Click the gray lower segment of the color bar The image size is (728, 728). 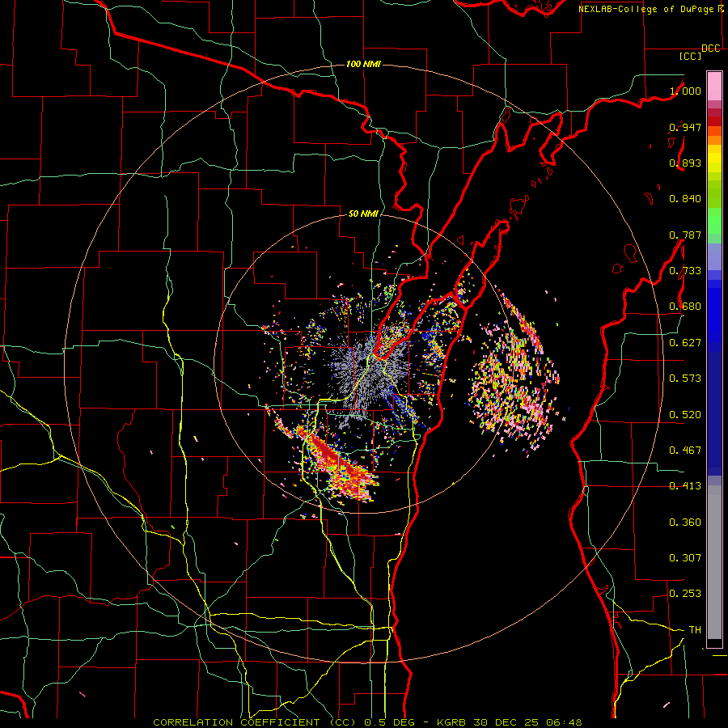coord(714,562)
